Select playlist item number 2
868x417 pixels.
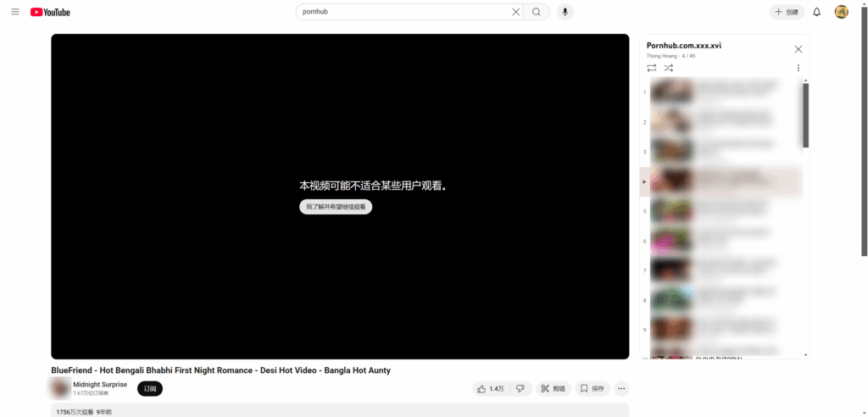[721, 122]
